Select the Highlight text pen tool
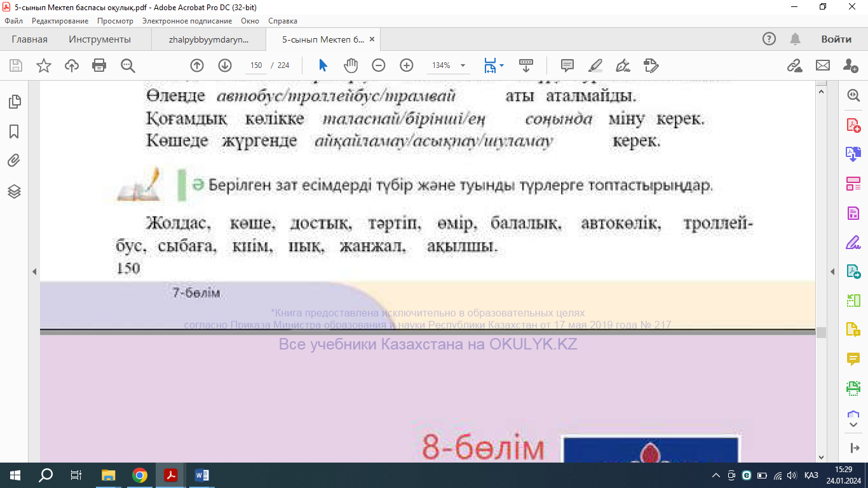The image size is (868, 488). (x=595, y=65)
